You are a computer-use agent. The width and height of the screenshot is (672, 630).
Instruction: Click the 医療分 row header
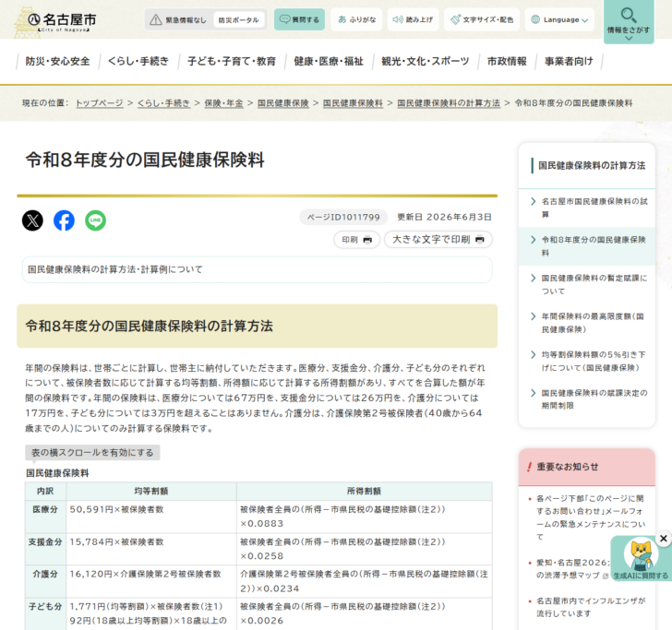45,517
